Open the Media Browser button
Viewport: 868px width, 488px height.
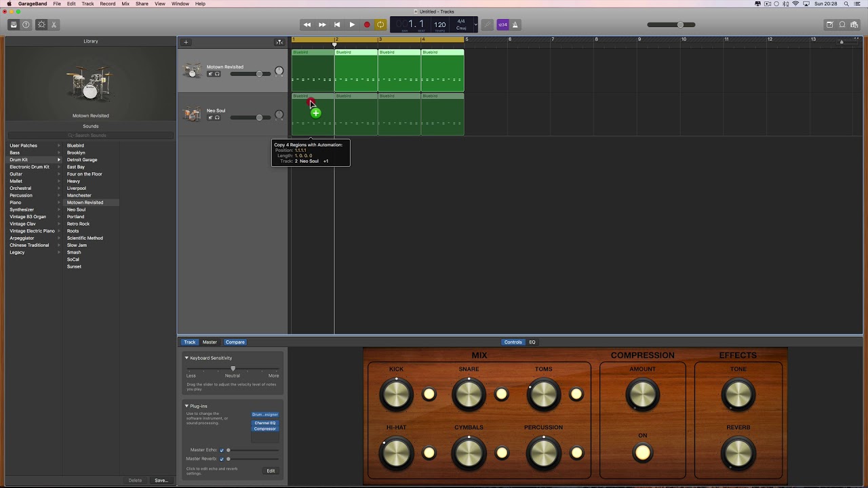(854, 24)
